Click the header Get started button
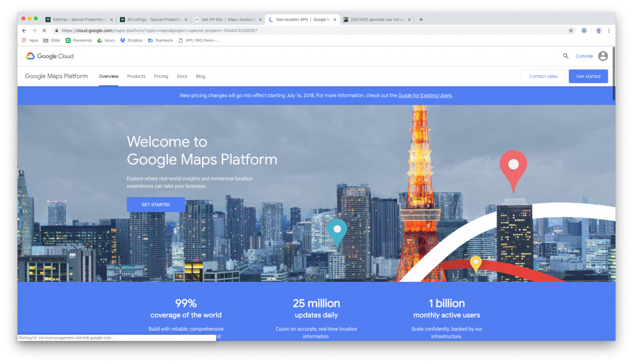 (588, 76)
